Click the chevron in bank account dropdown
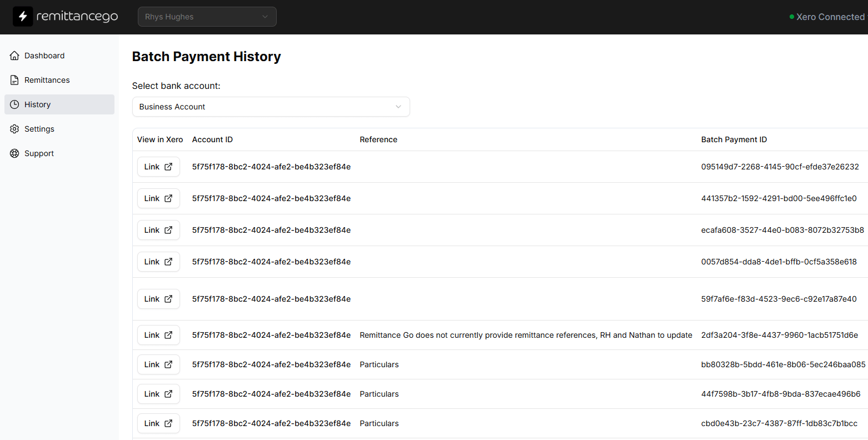The height and width of the screenshot is (440, 868). click(x=398, y=107)
